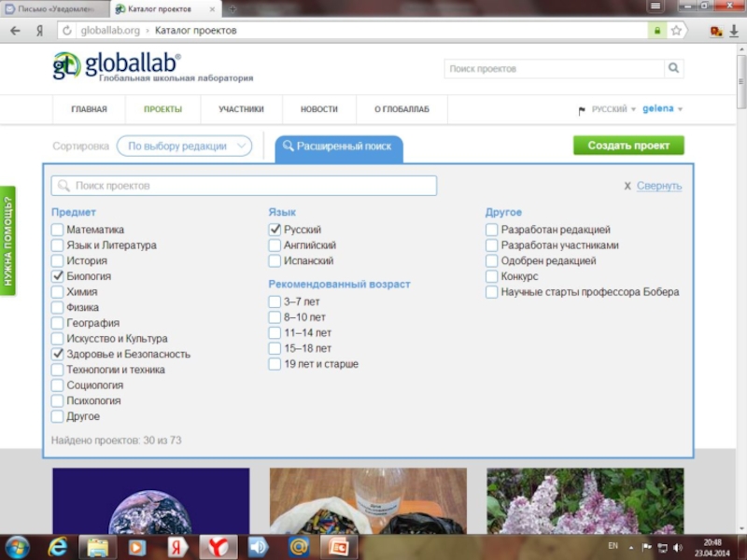Open the Главная menu item
Image resolution: width=747 pixels, height=560 pixels.
(89, 109)
